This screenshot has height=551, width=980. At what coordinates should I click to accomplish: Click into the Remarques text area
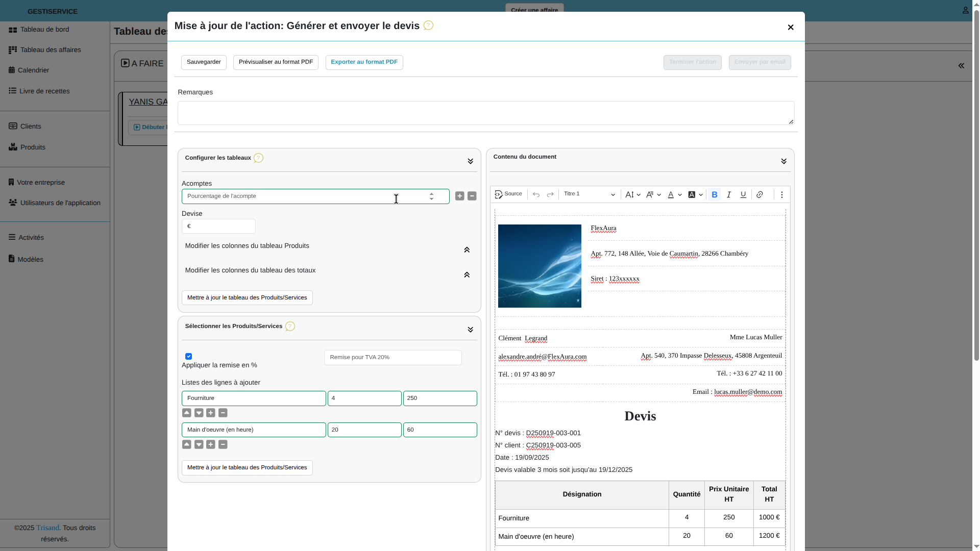tap(485, 113)
